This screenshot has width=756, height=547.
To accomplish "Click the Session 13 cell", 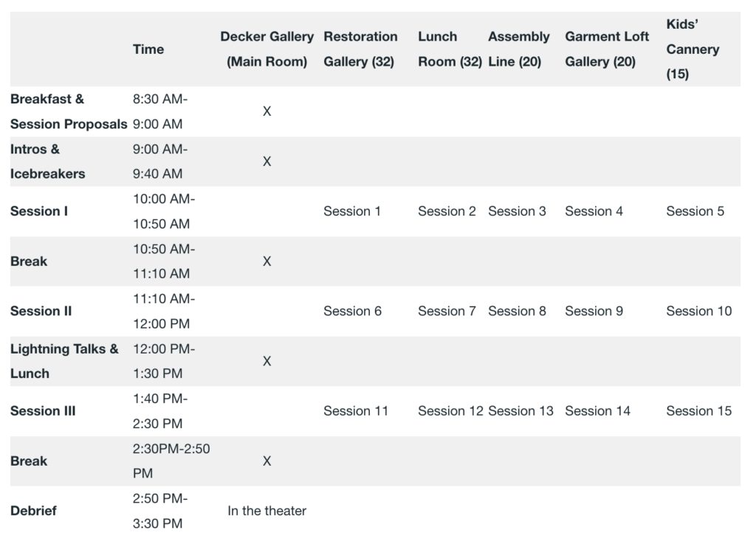I will click(x=520, y=411).
